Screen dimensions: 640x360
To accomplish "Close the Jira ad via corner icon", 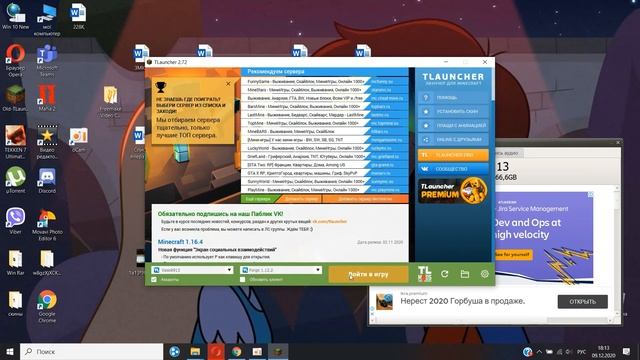I will click(x=590, y=195).
